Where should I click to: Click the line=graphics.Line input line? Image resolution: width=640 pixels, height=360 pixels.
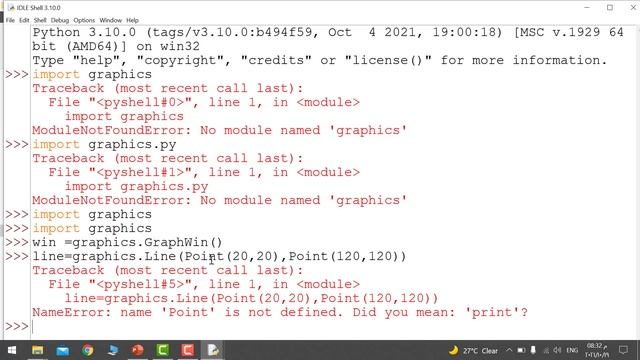click(219, 256)
